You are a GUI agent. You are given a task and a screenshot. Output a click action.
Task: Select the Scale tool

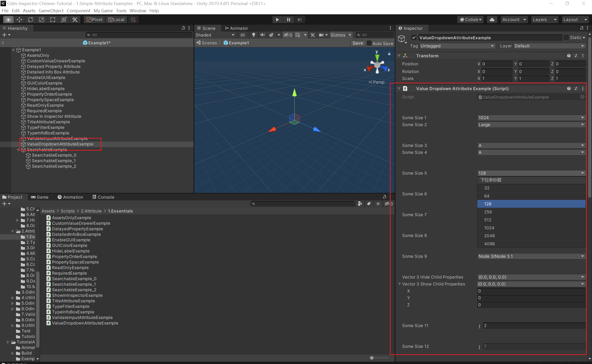pyautogui.click(x=41, y=19)
